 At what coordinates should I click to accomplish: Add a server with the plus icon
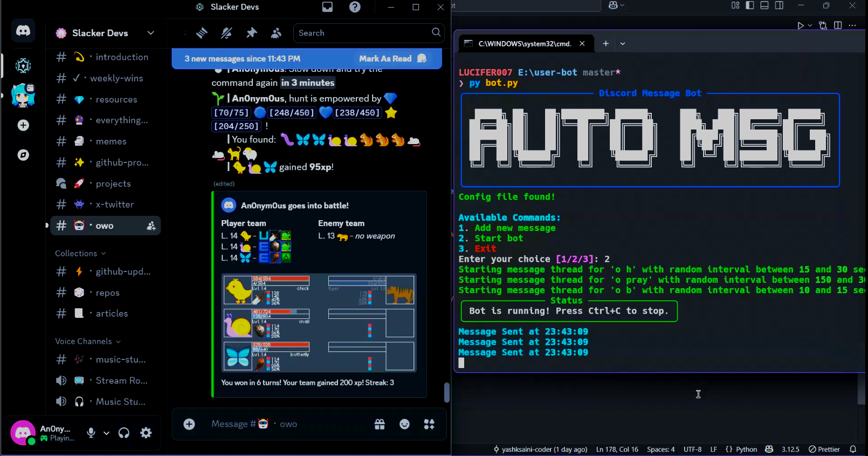point(23,125)
